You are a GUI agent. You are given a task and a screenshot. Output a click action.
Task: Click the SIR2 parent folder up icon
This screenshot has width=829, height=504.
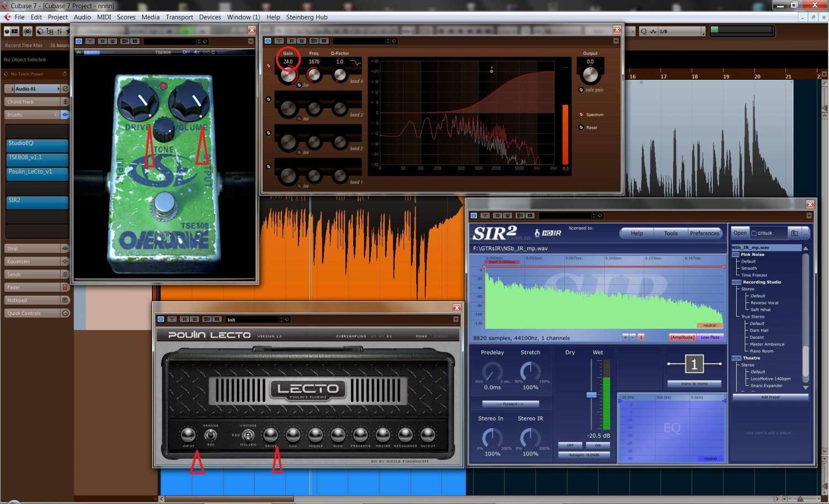[794, 233]
